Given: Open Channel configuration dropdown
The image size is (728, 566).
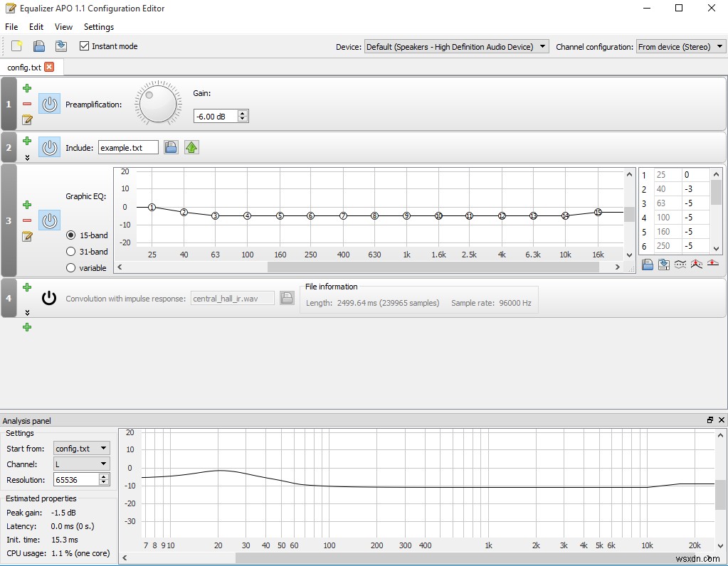Looking at the screenshot, I should click(x=680, y=46).
